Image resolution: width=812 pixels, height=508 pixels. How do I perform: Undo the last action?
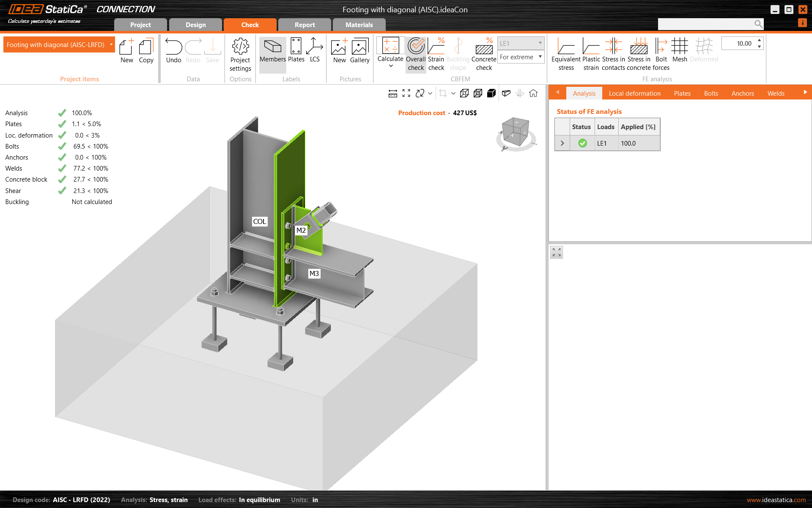click(173, 51)
